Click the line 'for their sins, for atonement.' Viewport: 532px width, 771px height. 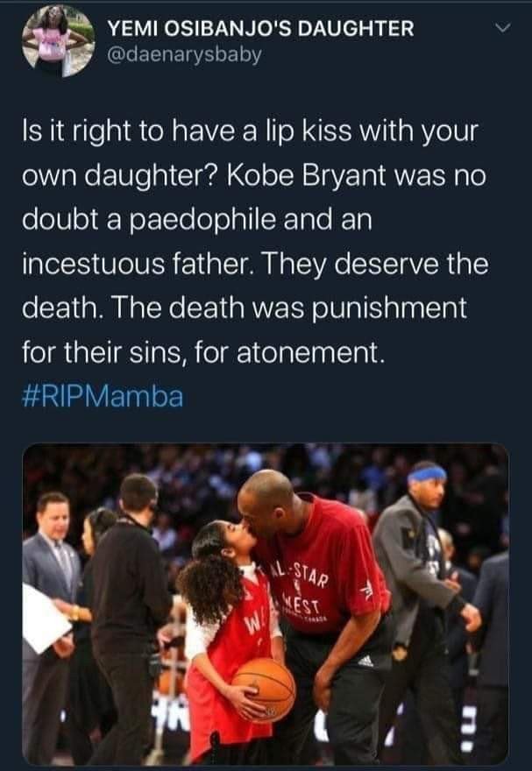point(202,352)
